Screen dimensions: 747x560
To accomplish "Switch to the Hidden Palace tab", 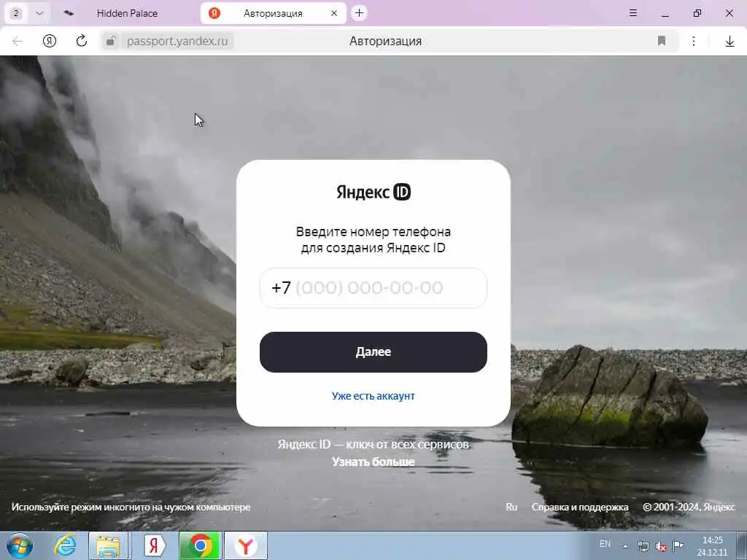I will (127, 13).
